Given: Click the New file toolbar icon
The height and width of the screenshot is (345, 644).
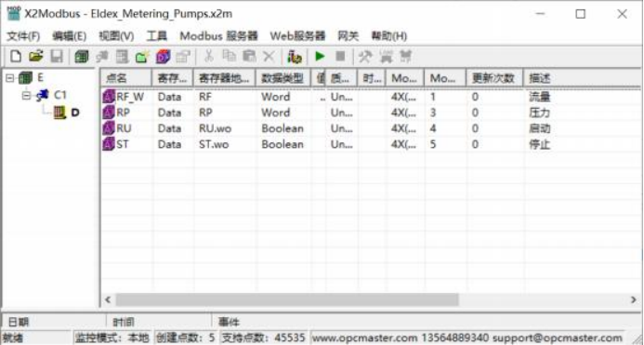Looking at the screenshot, I should click(x=16, y=57).
